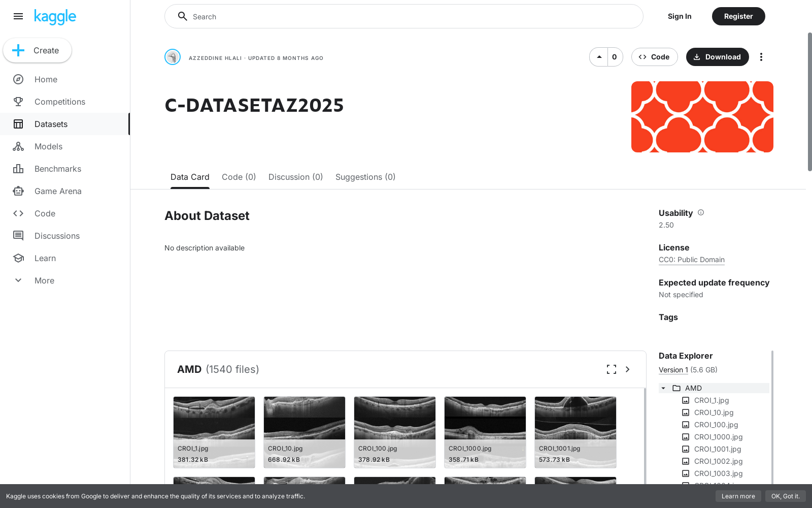Open the hamburger main menu
812x508 pixels.
pyautogui.click(x=18, y=16)
